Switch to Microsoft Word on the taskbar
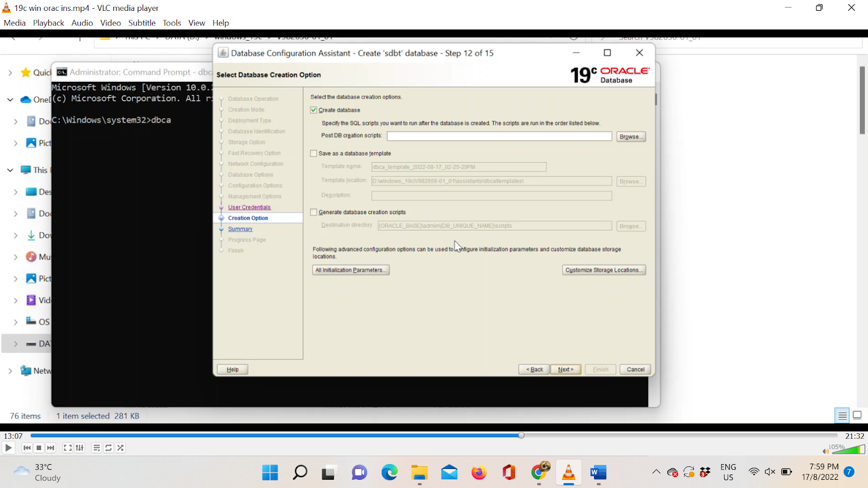Viewport: 868px width, 488px height. 598,473
